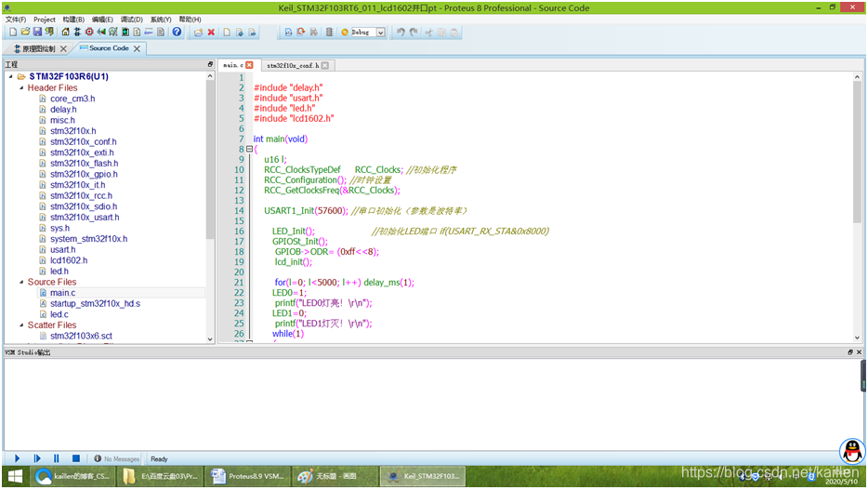
Task: Select stm32f10x_gpio.h in the tree
Action: pos(84,174)
